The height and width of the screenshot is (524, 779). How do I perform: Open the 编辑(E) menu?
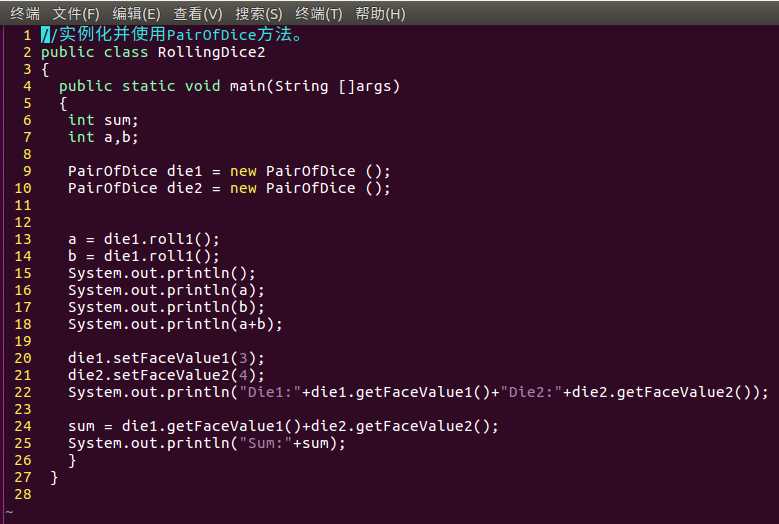click(x=136, y=13)
